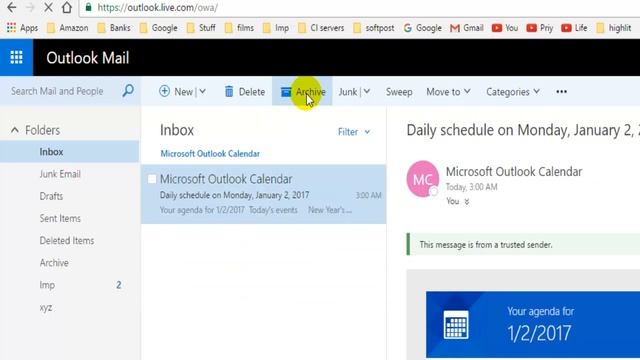This screenshot has width=640, height=360.
Task: Open the Banks bookmarks folder
Action: point(114,28)
